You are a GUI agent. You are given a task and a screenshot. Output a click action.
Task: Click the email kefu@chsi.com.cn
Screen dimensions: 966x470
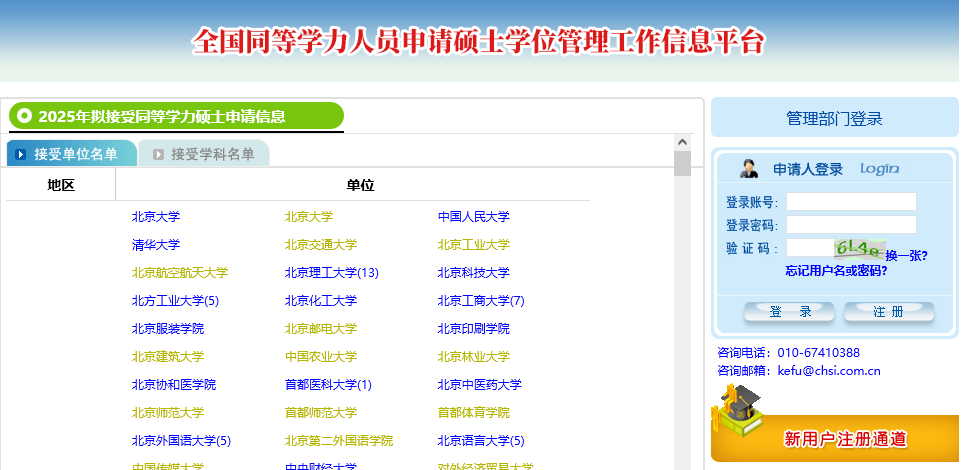coord(829,371)
